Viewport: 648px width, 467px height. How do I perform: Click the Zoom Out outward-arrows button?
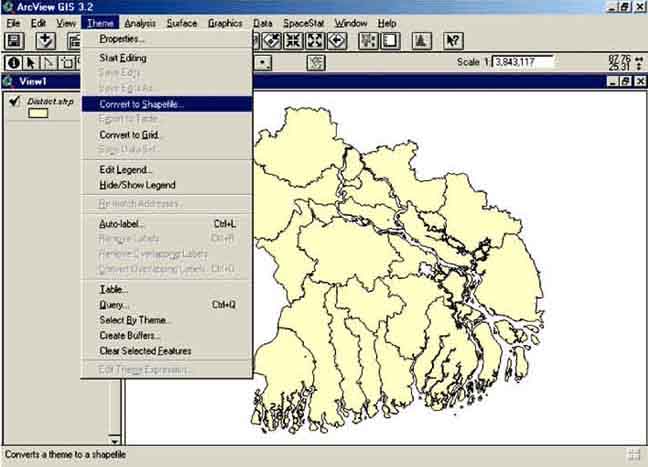coord(316,41)
